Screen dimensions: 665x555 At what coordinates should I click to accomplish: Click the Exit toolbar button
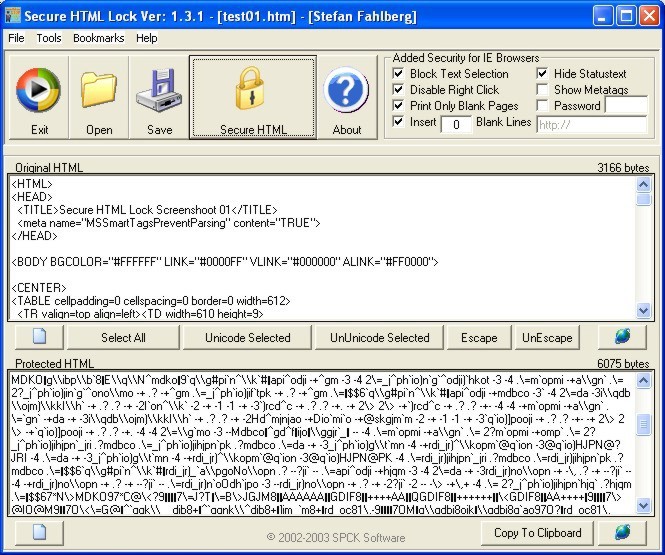point(39,97)
